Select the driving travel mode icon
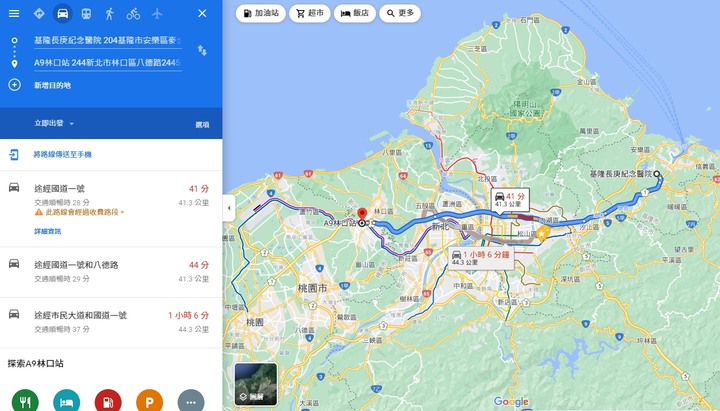Viewport: 720px width, 411px height. [x=62, y=13]
